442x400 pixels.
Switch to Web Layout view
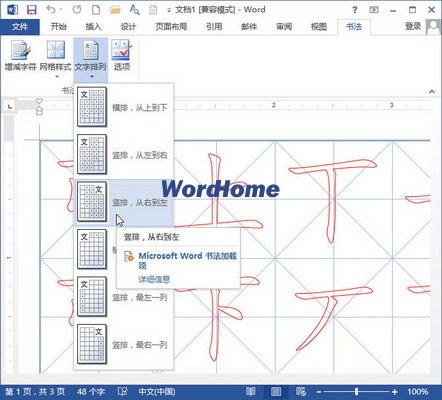pos(301,392)
